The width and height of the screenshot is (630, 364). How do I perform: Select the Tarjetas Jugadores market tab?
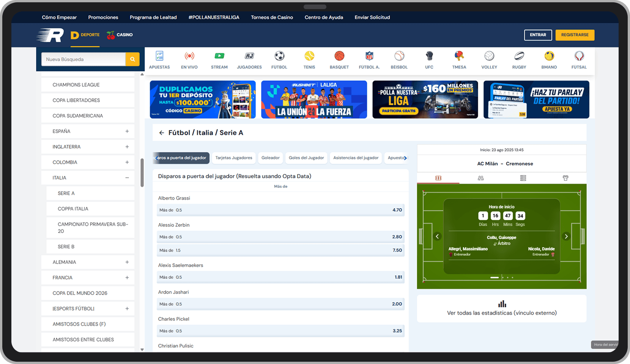(234, 158)
